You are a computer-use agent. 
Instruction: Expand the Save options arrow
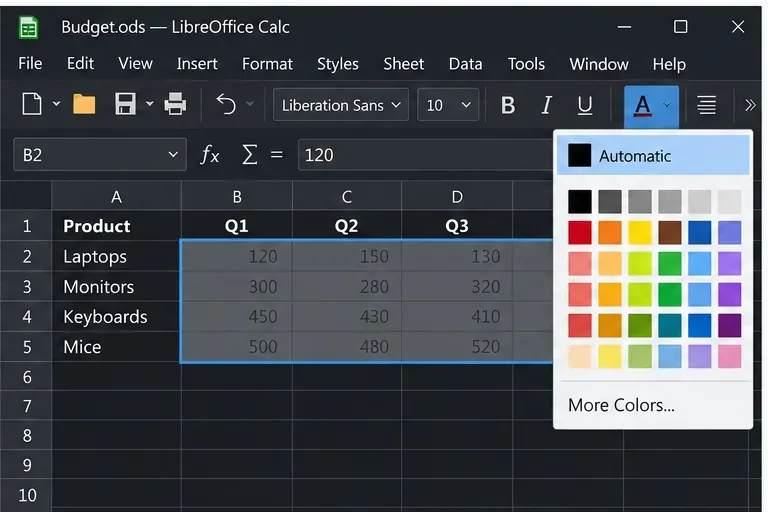point(150,104)
